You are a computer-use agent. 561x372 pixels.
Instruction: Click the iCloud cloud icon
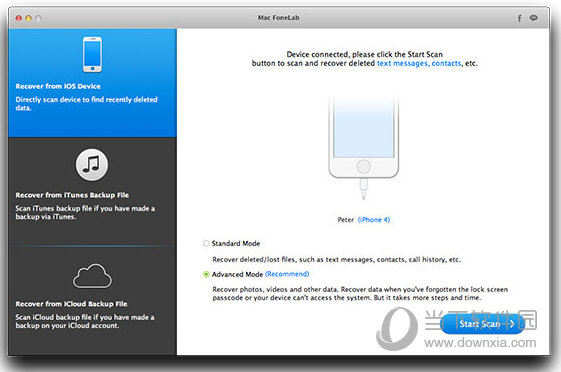click(92, 276)
